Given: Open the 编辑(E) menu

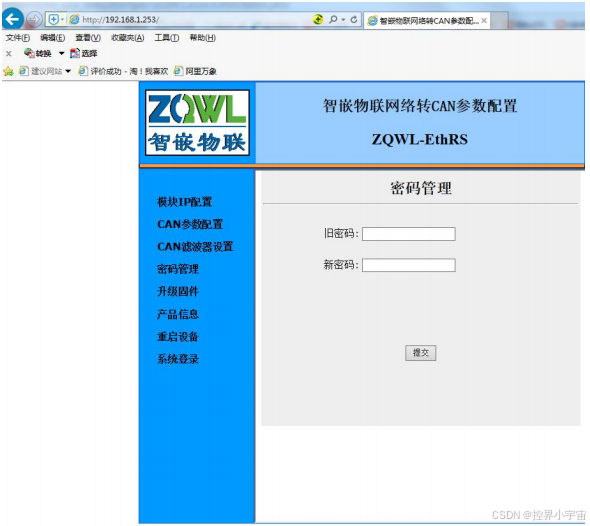Looking at the screenshot, I should [x=53, y=38].
